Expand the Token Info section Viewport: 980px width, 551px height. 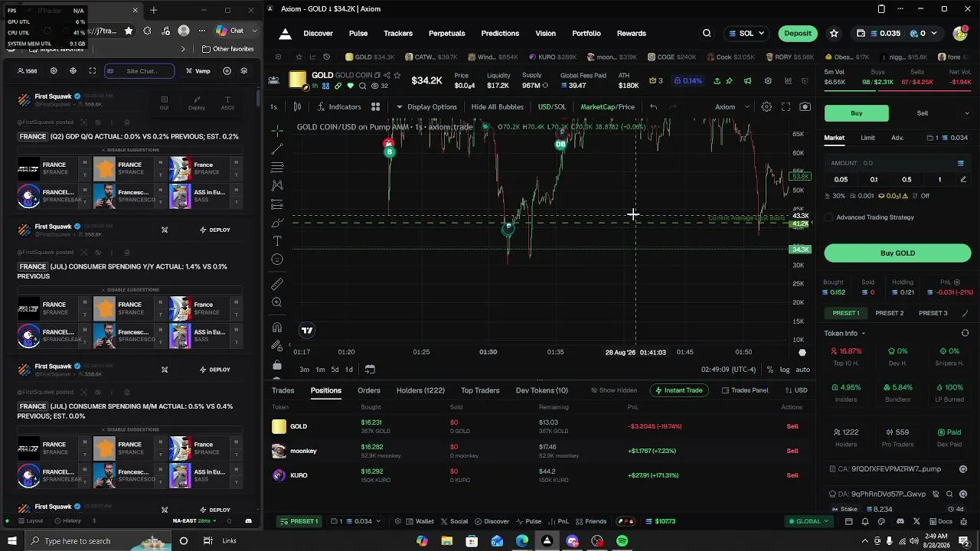[845, 334]
